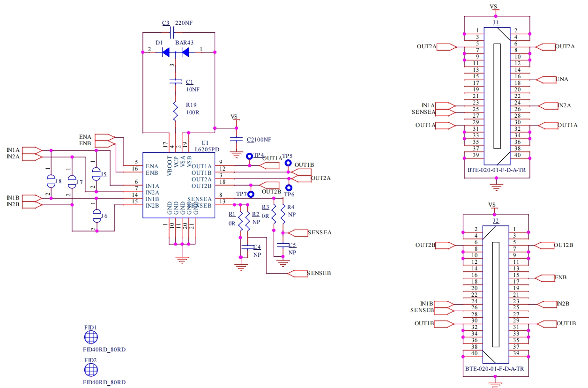Select the U1 L6205PD chip body
Screen dimensions: 588x388
[x=178, y=185]
